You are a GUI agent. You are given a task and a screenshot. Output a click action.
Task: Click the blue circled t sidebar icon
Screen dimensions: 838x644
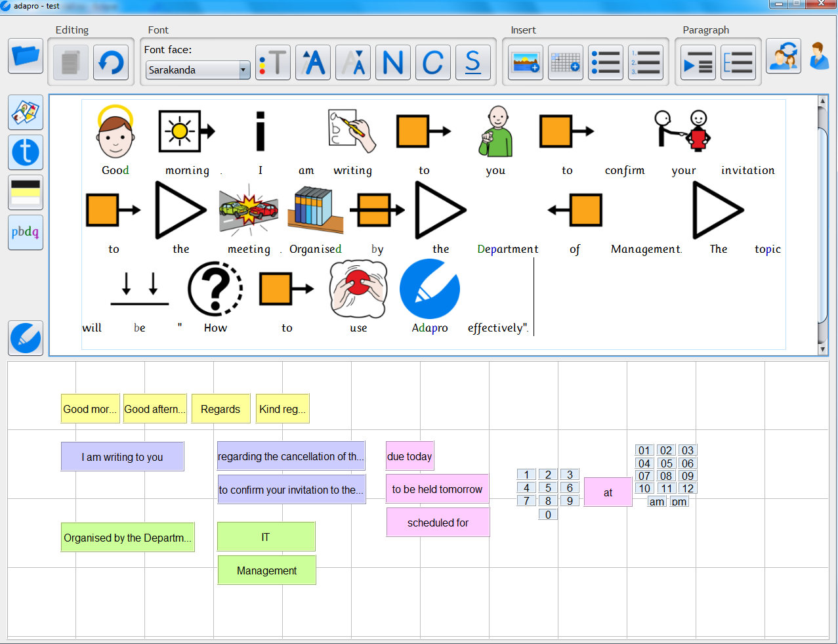click(x=26, y=152)
